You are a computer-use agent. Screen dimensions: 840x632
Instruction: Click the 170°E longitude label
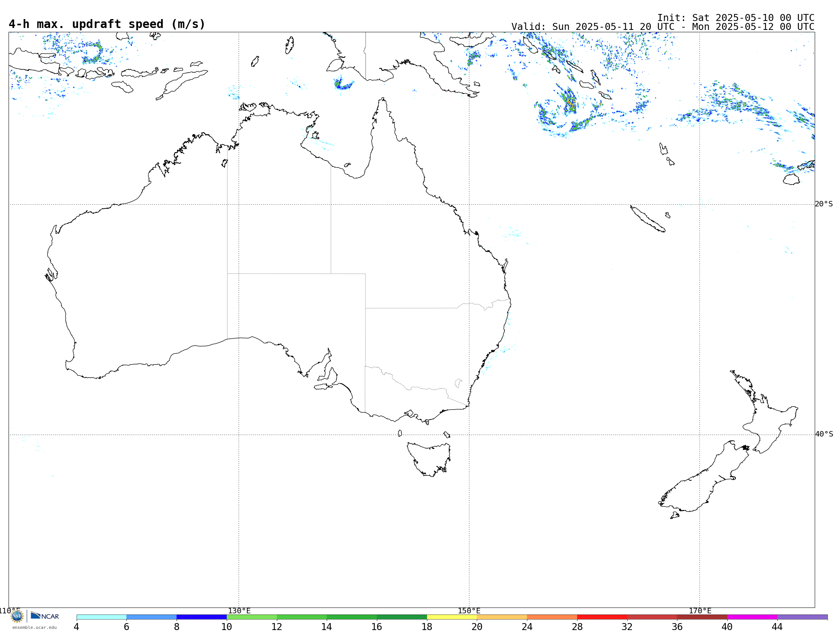click(x=700, y=611)
